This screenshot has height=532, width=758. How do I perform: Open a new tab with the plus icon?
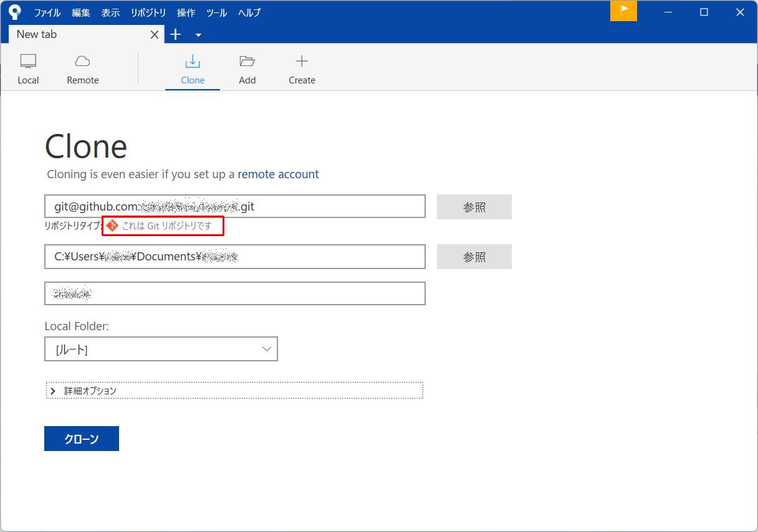(x=175, y=35)
